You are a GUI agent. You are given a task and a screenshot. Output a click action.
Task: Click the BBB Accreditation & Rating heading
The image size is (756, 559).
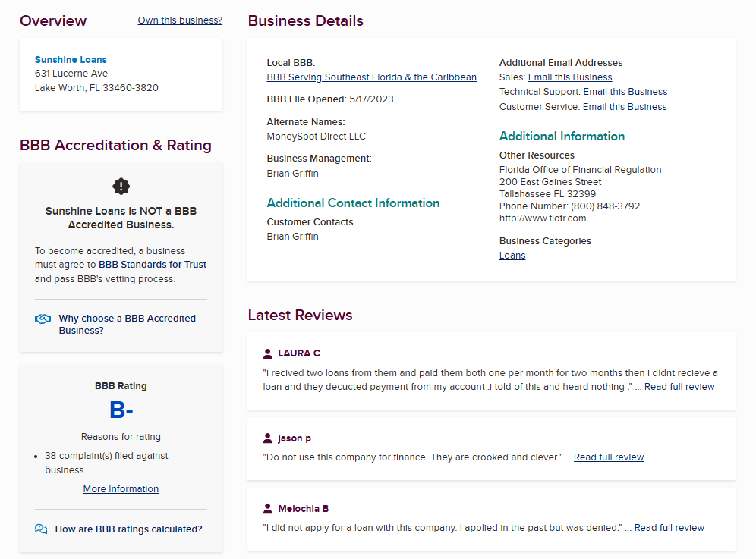[115, 145]
